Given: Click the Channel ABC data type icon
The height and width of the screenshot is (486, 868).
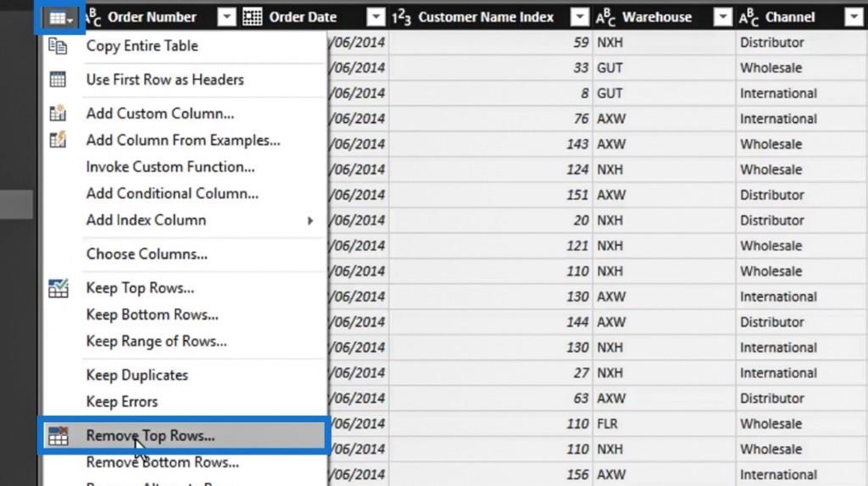Looking at the screenshot, I should (748, 18).
